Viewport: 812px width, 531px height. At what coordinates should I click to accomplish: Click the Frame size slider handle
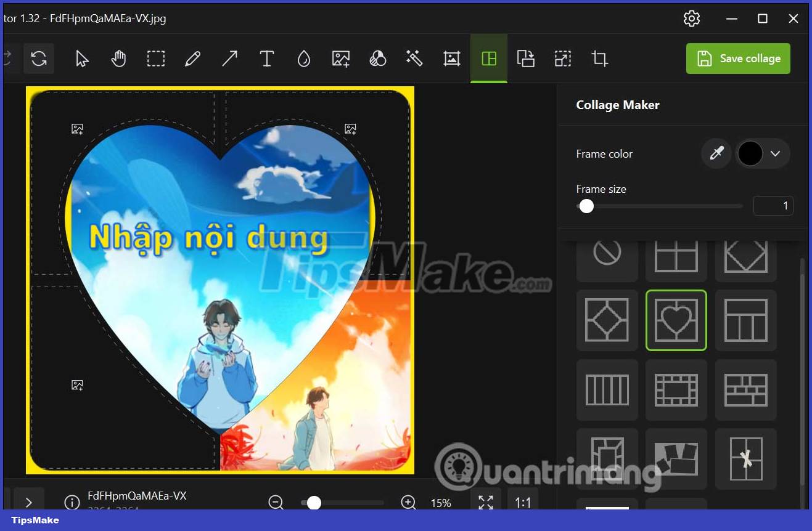click(x=586, y=206)
